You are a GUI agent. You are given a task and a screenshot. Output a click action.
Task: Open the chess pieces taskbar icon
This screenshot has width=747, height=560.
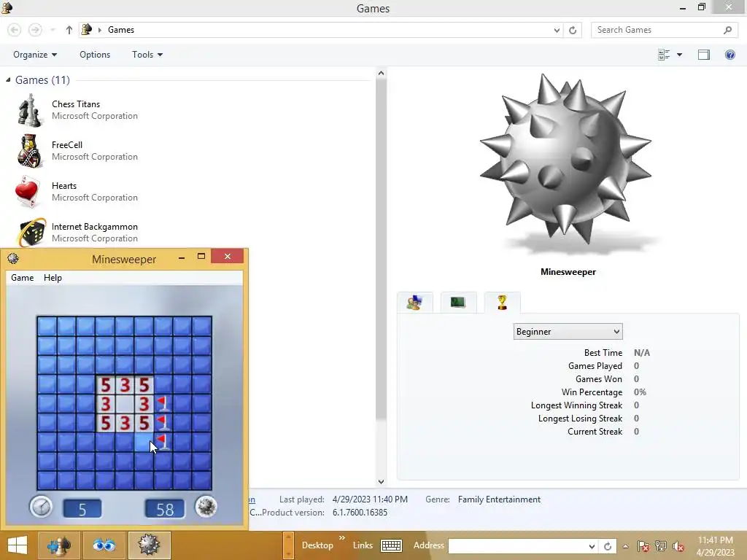click(58, 545)
